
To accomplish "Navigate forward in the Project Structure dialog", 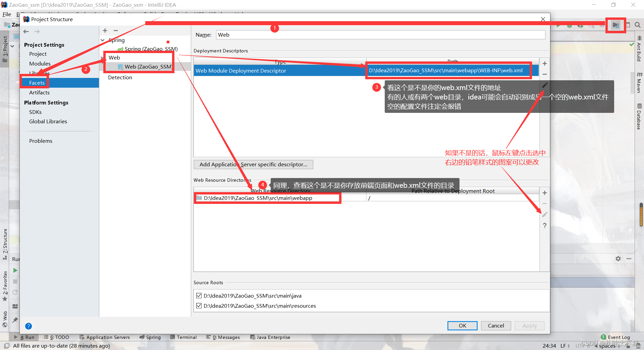I will (37, 32).
